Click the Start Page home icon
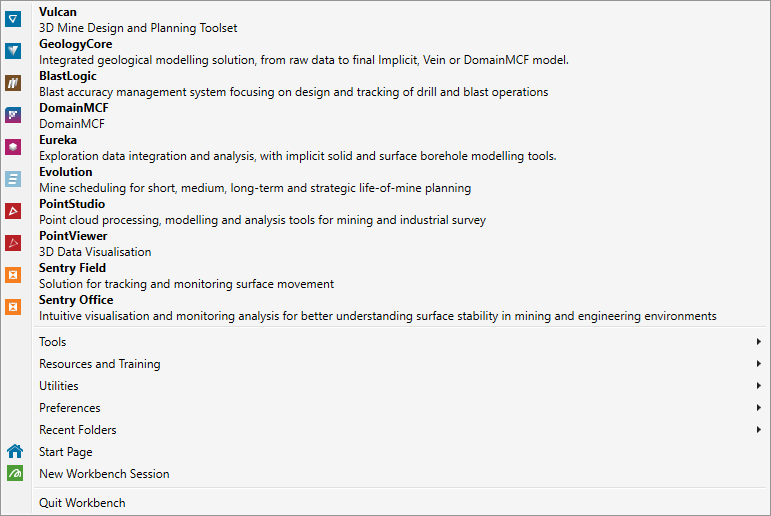 [14, 452]
